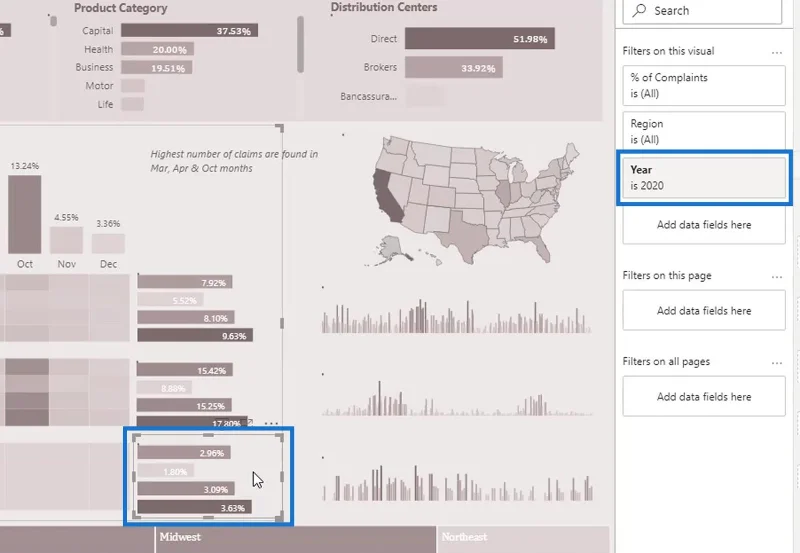The width and height of the screenshot is (800, 553).
Task: Click the Oct column with 13.24%
Action: 24,214
